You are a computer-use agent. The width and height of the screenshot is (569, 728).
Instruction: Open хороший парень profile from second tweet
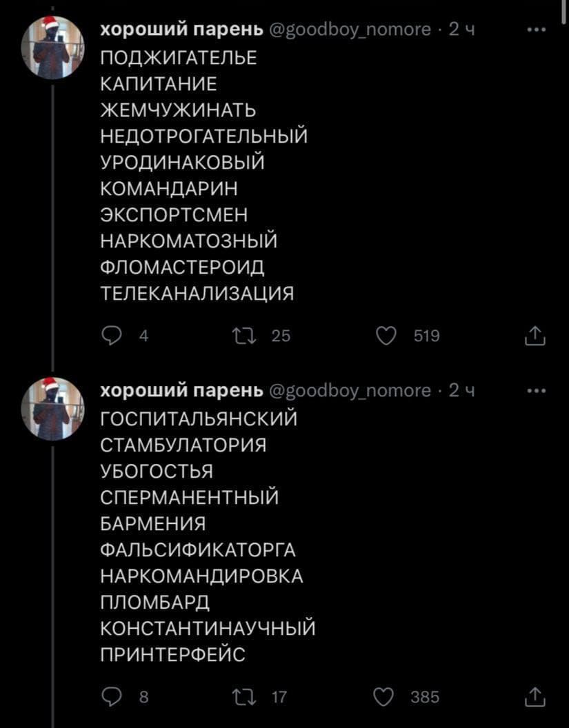coord(182,391)
